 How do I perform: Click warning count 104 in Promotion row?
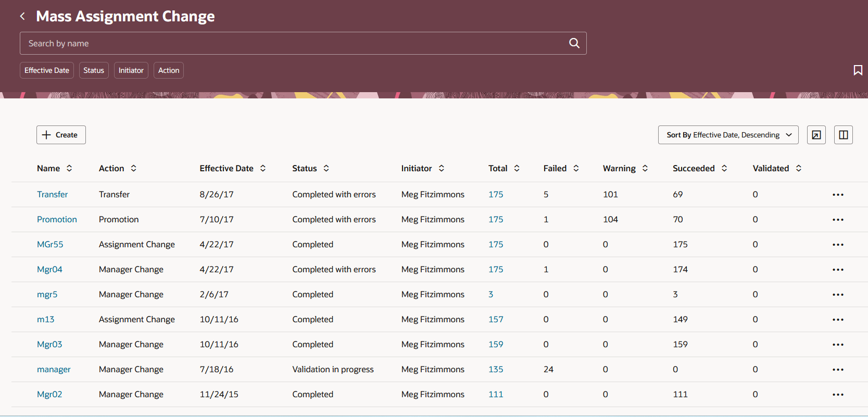[x=610, y=219]
